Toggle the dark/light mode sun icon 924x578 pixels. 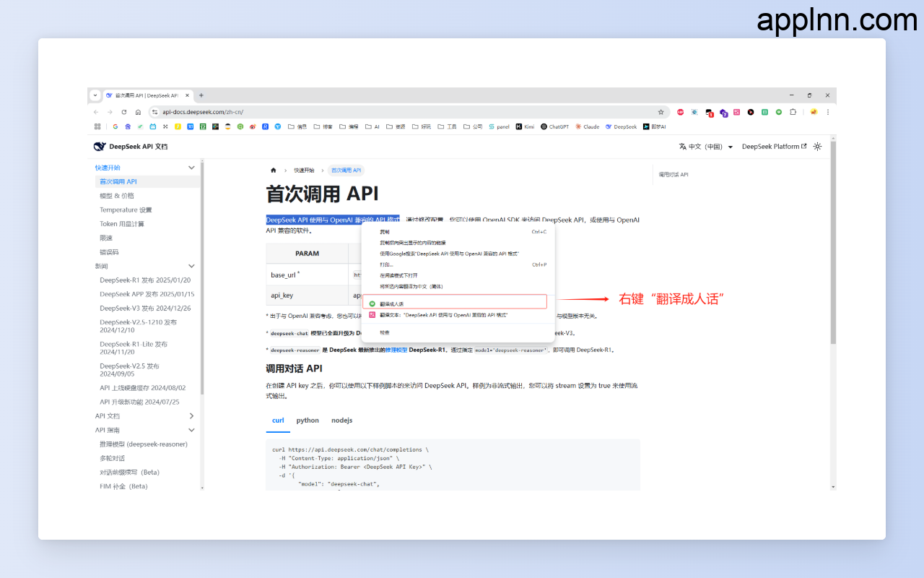click(817, 146)
